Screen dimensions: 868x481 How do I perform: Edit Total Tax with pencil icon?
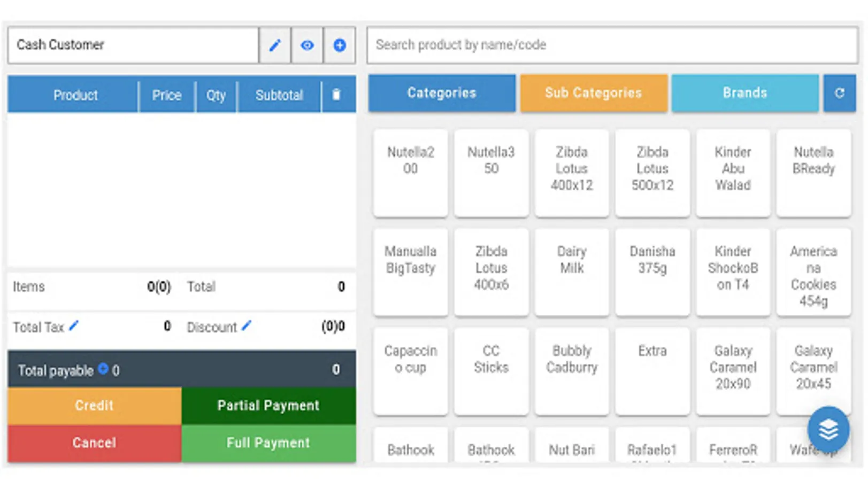pos(74,325)
